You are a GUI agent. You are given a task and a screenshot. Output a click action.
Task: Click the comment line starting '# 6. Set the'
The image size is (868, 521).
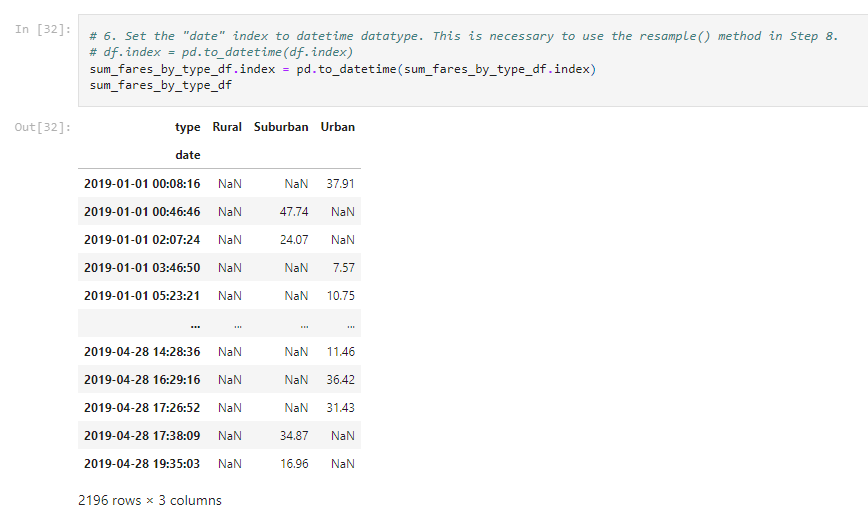pyautogui.click(x=464, y=36)
